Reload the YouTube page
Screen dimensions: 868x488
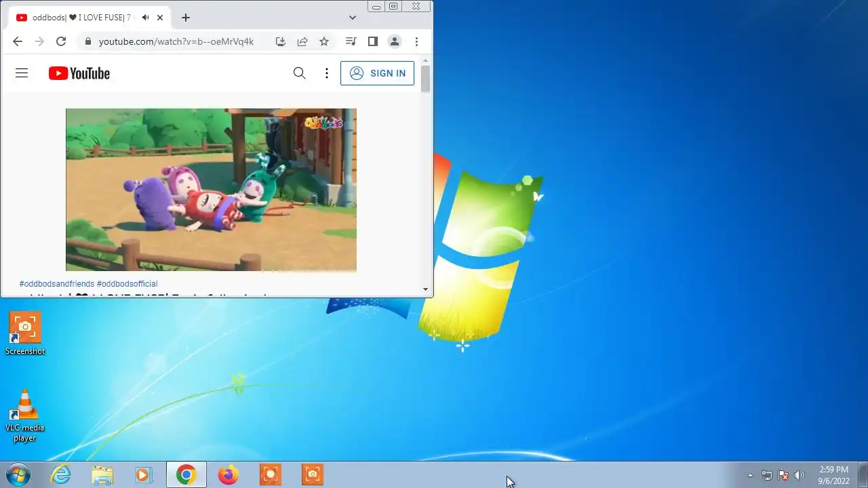pyautogui.click(x=61, y=41)
